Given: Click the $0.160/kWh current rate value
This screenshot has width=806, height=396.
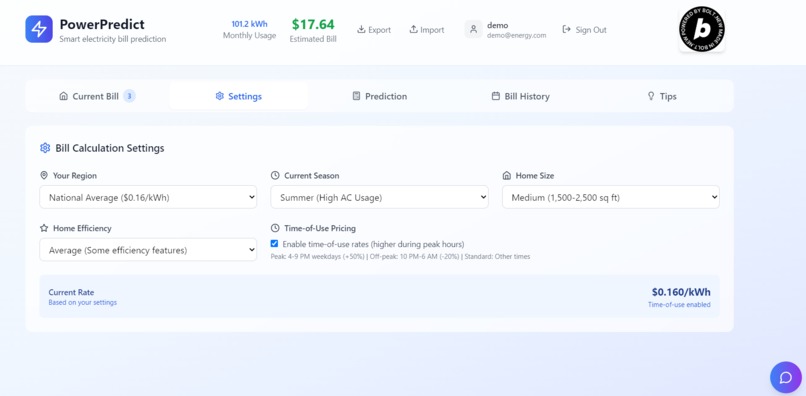Looking at the screenshot, I should coord(681,292).
